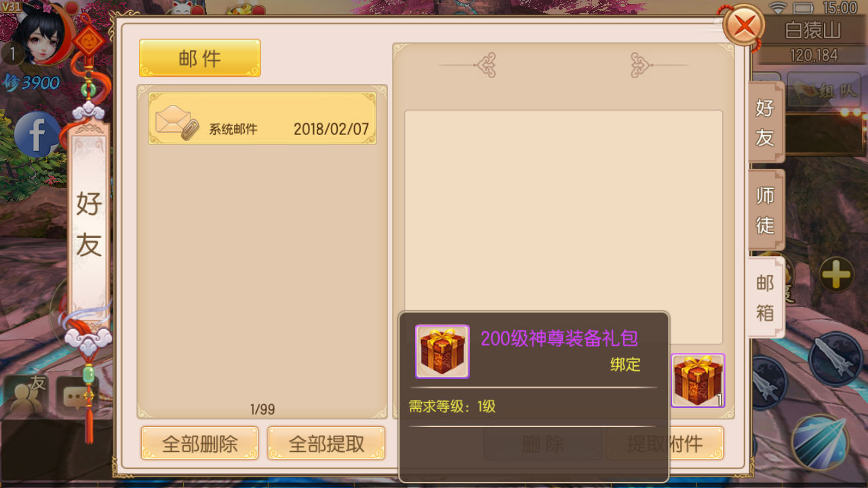868x488 pixels.
Task: Click the 提取附件 button
Action: (665, 444)
